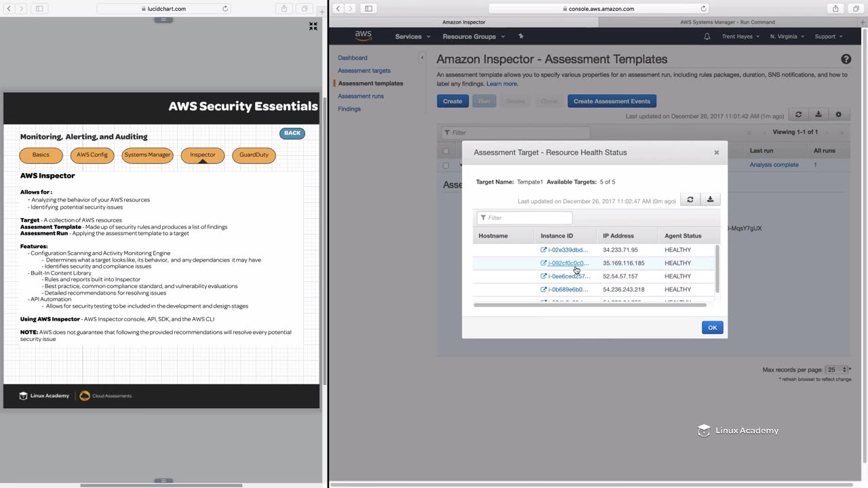The height and width of the screenshot is (488, 868).
Task: Collapse the Inspector navigation sidebar
Action: [x=422, y=58]
